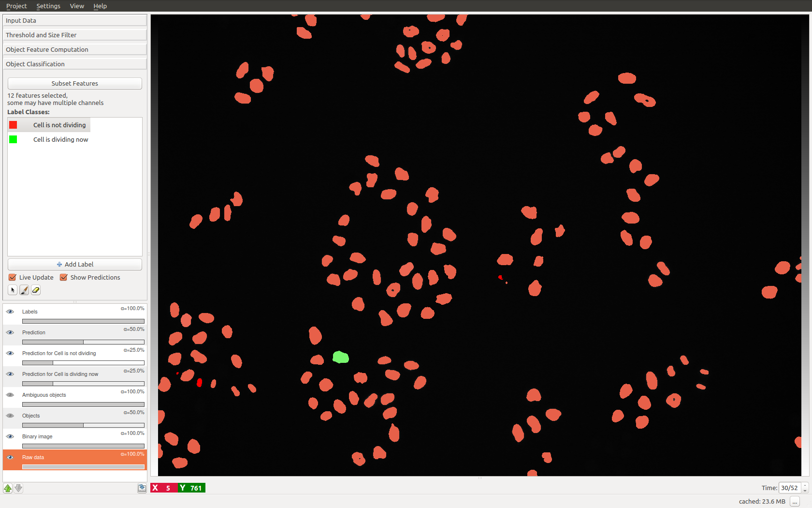Viewport: 812px width, 508px height.
Task: Move layer down with gray arrow
Action: (x=18, y=488)
